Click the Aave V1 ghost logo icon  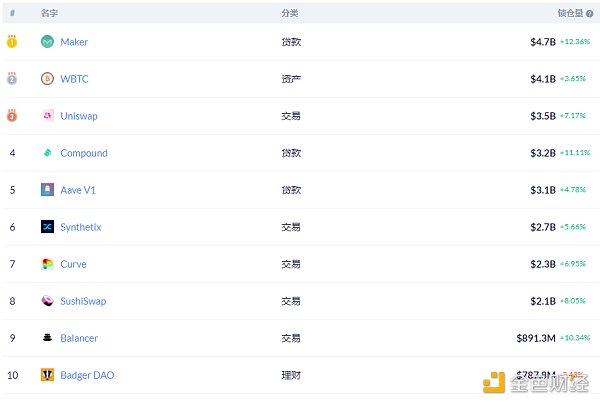[47, 189]
